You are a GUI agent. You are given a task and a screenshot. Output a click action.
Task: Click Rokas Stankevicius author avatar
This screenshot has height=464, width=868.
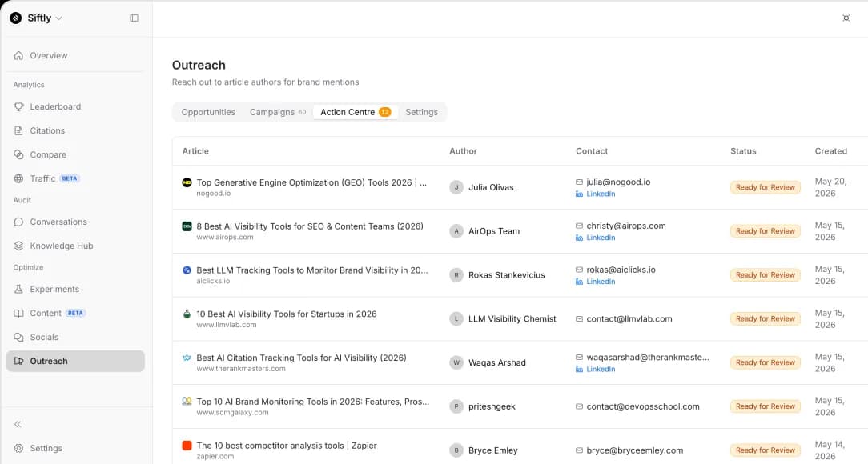[x=456, y=275]
